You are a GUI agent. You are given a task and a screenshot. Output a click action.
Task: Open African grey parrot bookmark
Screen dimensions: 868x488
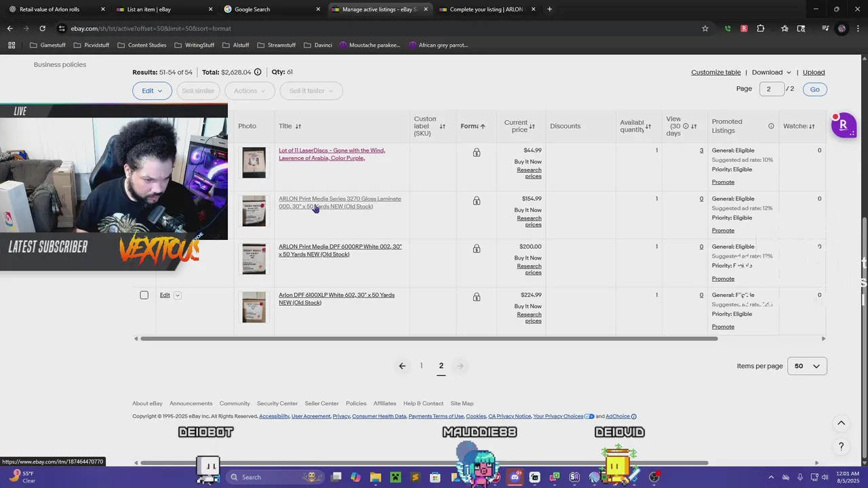439,45
